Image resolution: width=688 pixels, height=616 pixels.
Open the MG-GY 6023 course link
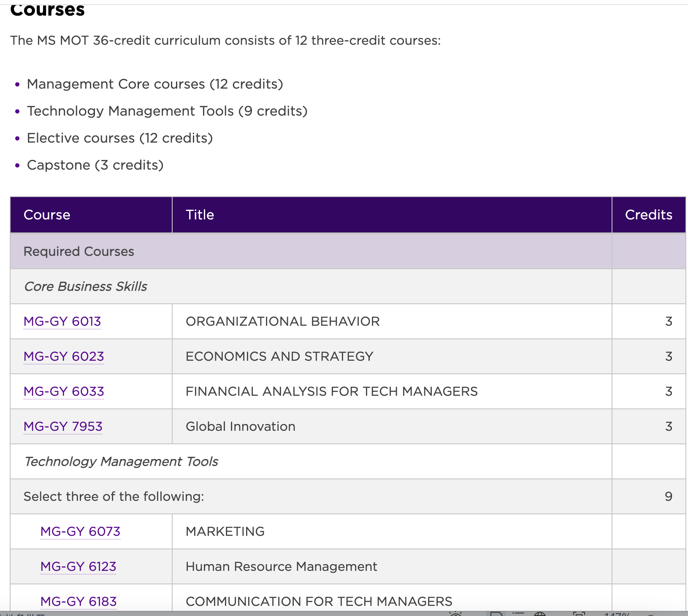[x=64, y=357]
